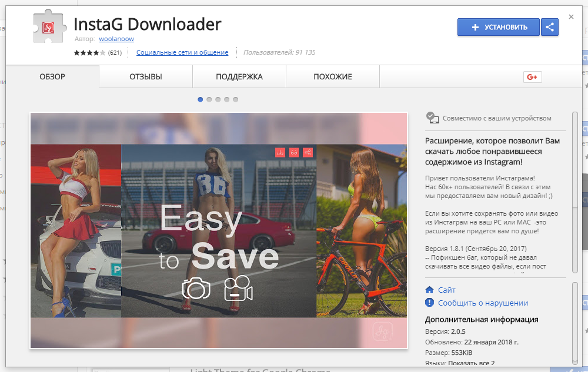Click the compatible device checkmark icon

point(432,118)
